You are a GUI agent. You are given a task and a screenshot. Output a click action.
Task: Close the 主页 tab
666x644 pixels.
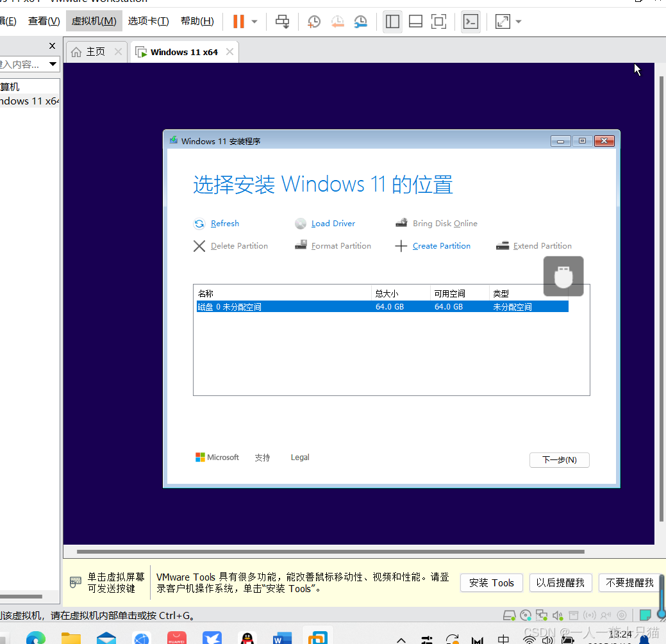click(118, 52)
